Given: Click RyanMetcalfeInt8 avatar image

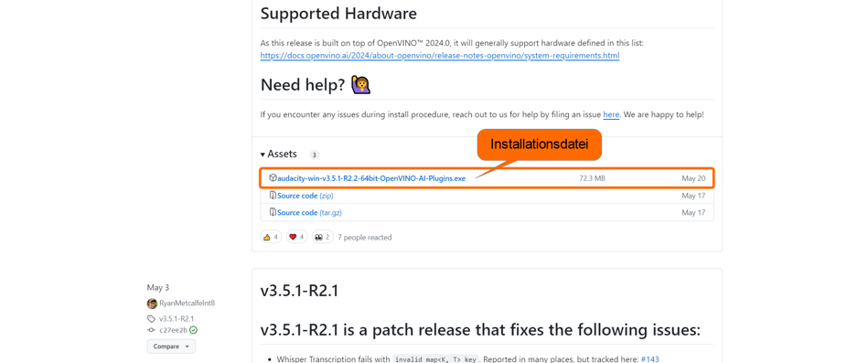Looking at the screenshot, I should click(152, 304).
